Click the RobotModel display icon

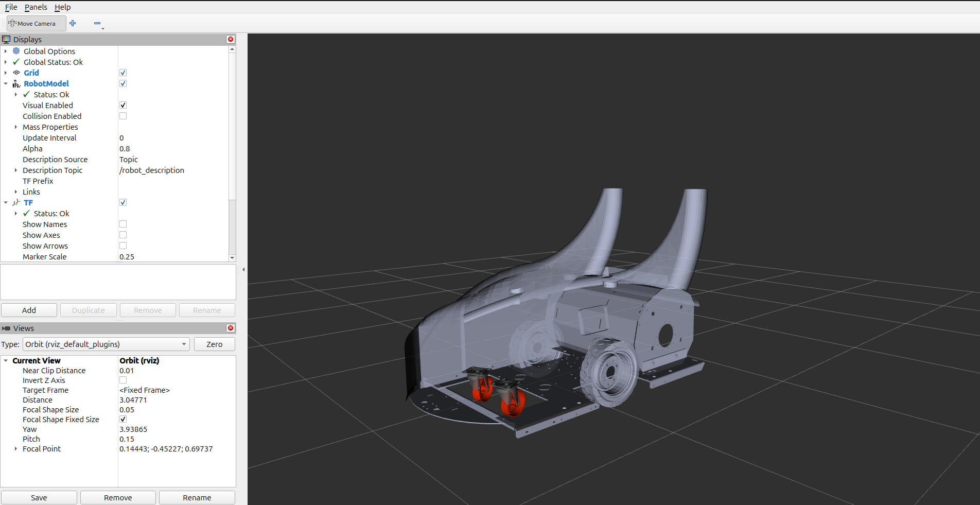16,83
